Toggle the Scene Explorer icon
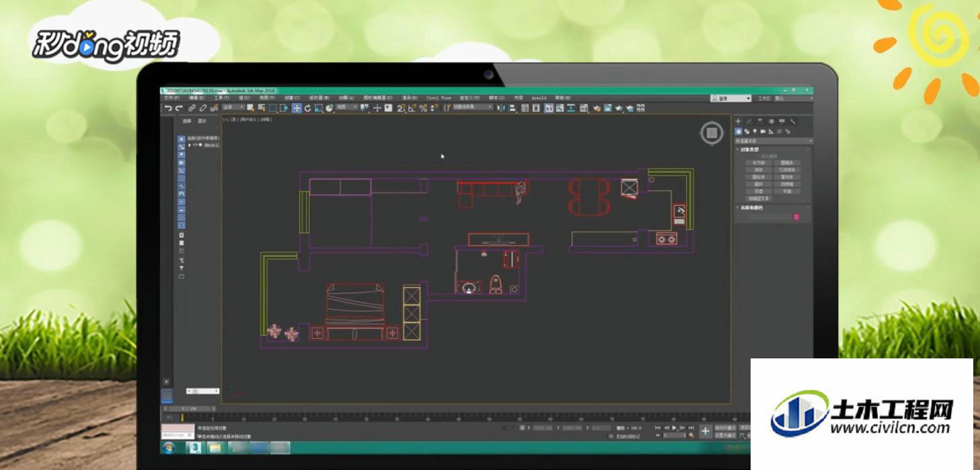Viewport: 980px width, 470px height. click(x=525, y=108)
